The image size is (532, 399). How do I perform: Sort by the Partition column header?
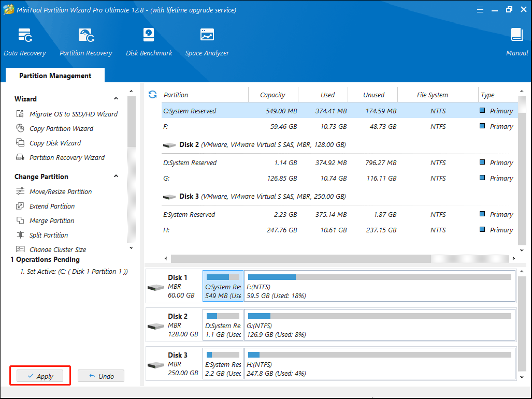205,95
